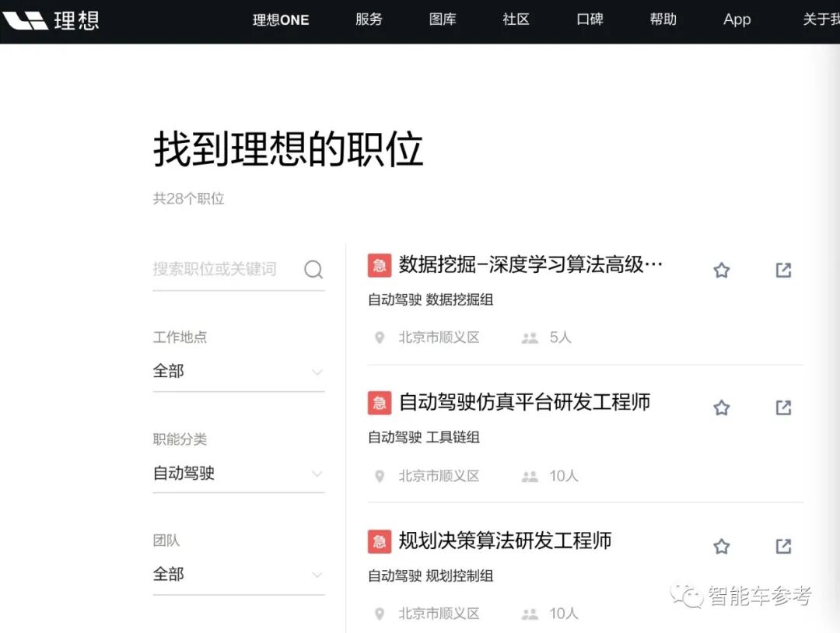Click the 5人 headcount text

click(560, 337)
